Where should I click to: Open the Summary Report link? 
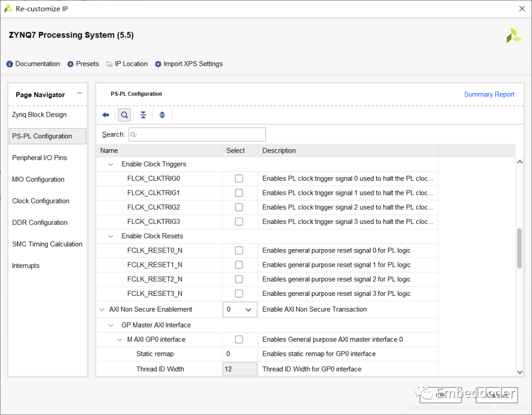(489, 94)
